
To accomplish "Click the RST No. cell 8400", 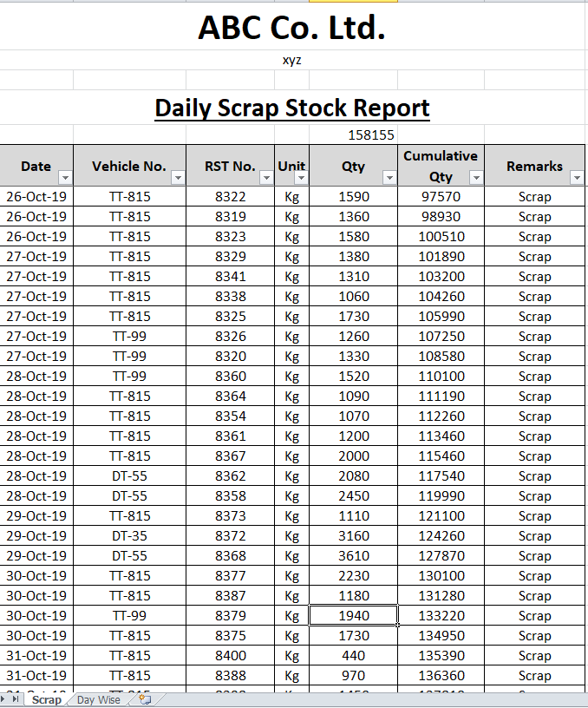I will (x=231, y=656).
